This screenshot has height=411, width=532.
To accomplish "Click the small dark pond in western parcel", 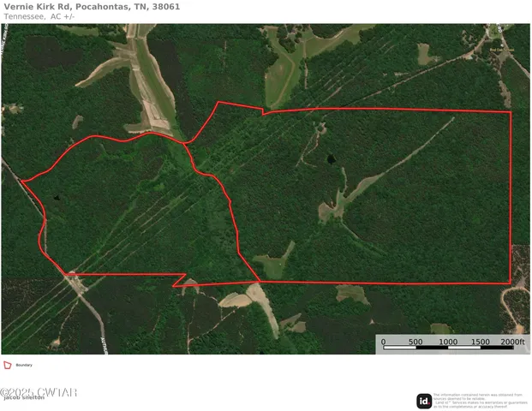I will [57, 197].
